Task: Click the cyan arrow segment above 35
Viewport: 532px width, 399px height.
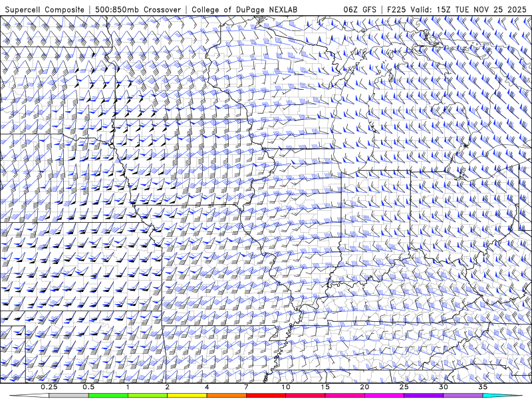Action: tap(502, 396)
